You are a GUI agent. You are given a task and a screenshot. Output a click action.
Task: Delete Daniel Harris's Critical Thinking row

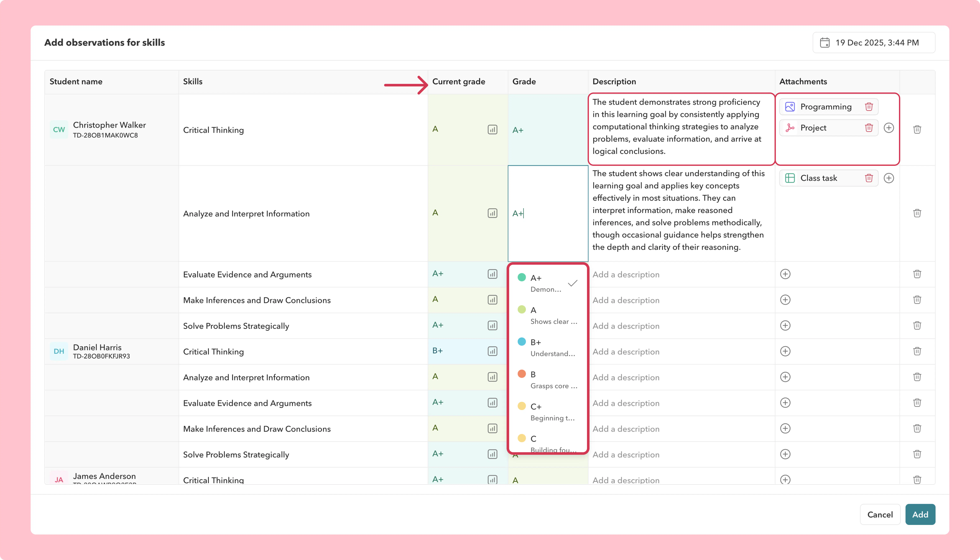[x=917, y=351]
